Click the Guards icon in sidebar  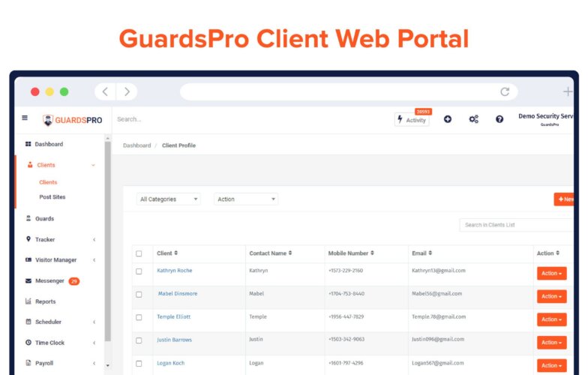tap(28, 218)
